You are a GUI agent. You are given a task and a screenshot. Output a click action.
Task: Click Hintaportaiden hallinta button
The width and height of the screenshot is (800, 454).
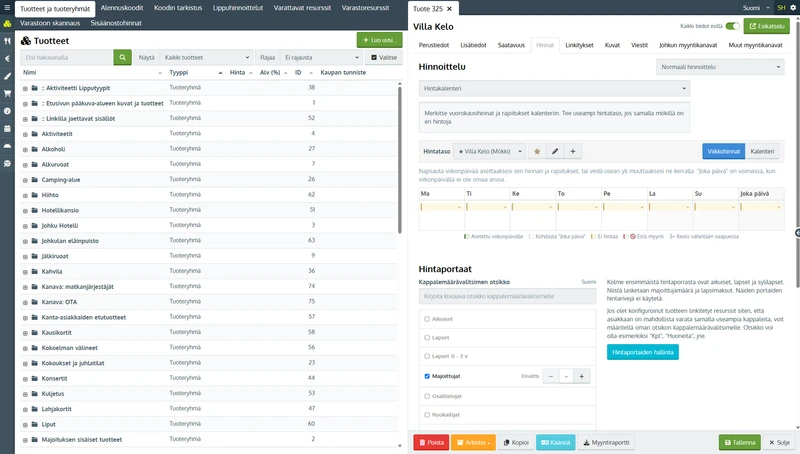click(642, 352)
